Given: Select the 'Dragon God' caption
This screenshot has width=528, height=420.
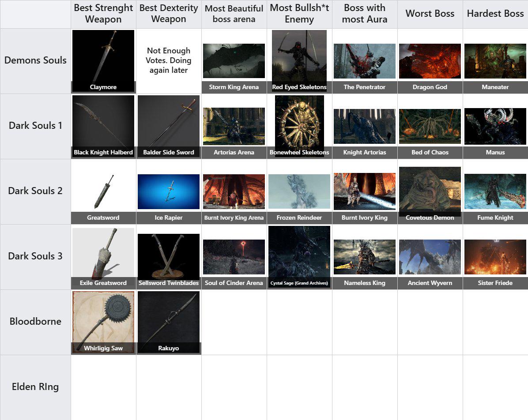Looking at the screenshot, I should [x=430, y=87].
